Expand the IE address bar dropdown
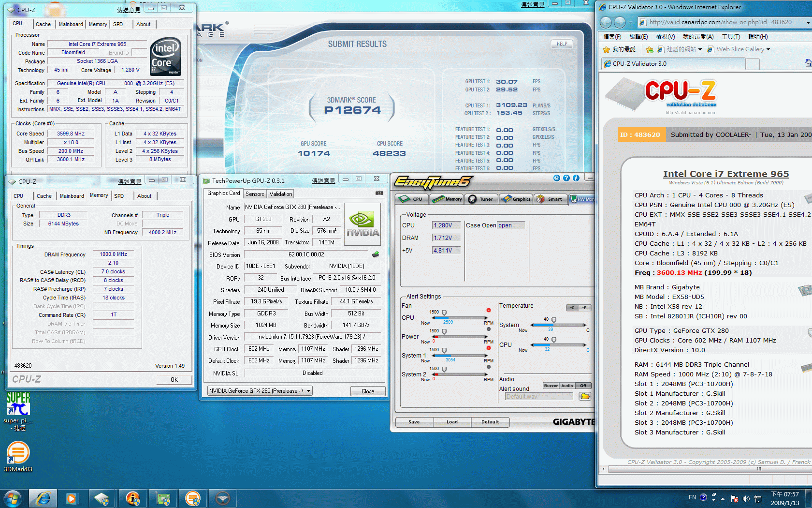The height and width of the screenshot is (508, 812). coord(808,22)
